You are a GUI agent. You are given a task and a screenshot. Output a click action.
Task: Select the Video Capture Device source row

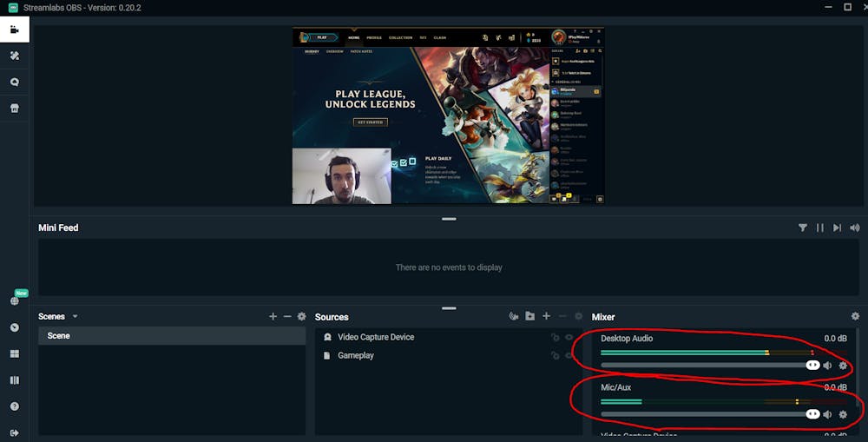[449, 337]
